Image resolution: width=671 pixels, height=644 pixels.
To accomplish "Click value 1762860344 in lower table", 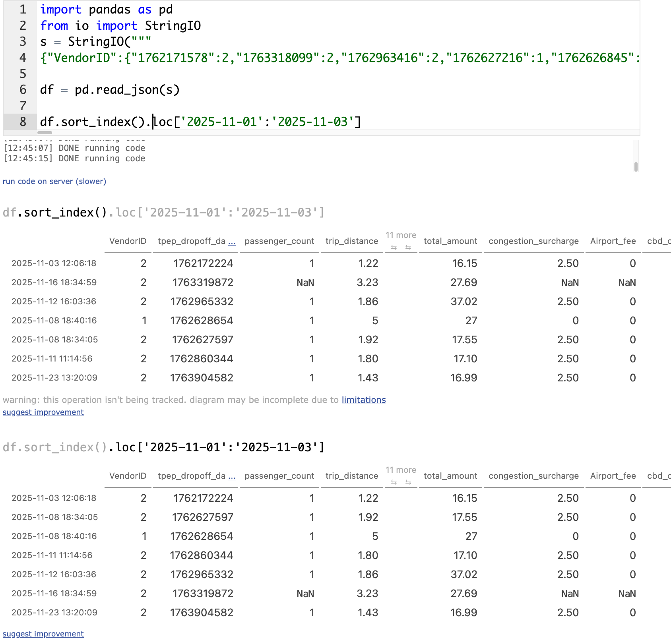I will pos(202,555).
